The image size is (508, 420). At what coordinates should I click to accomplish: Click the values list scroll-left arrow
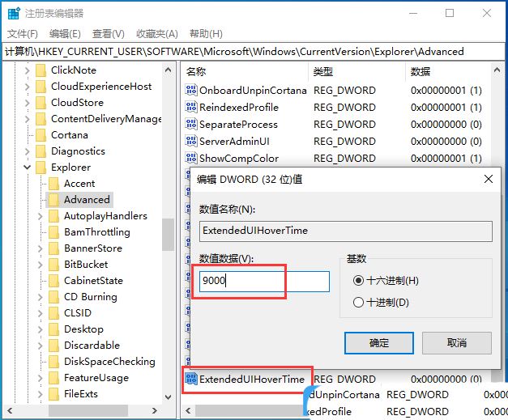(x=188, y=410)
